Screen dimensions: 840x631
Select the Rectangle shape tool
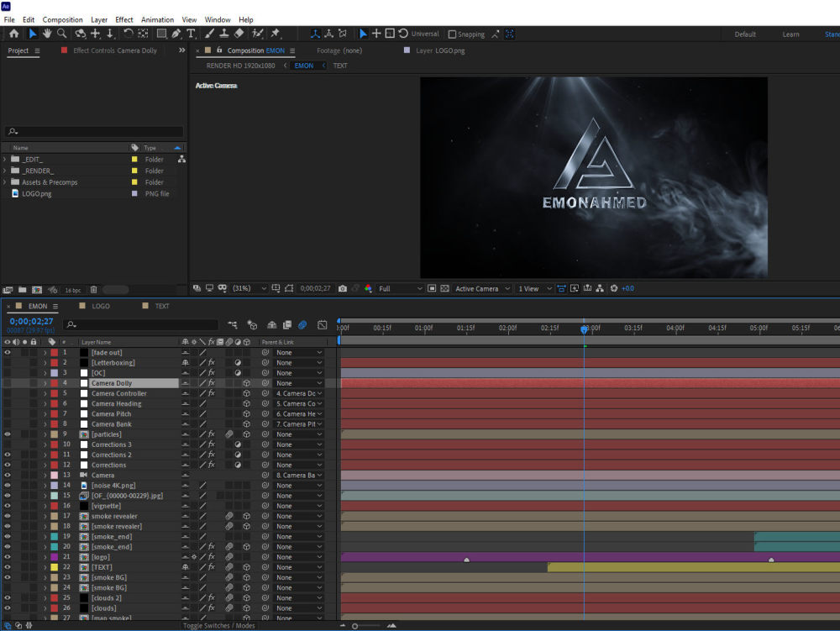161,34
